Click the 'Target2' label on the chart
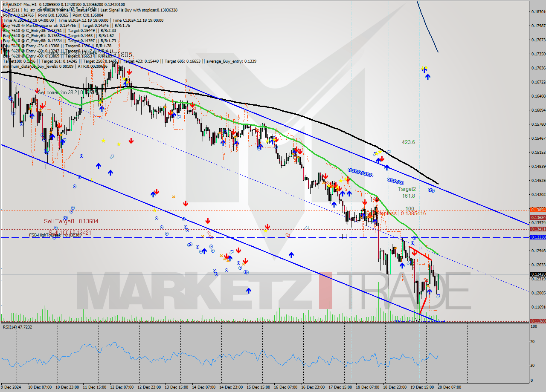This screenshot has height=392, width=546. tap(407, 189)
